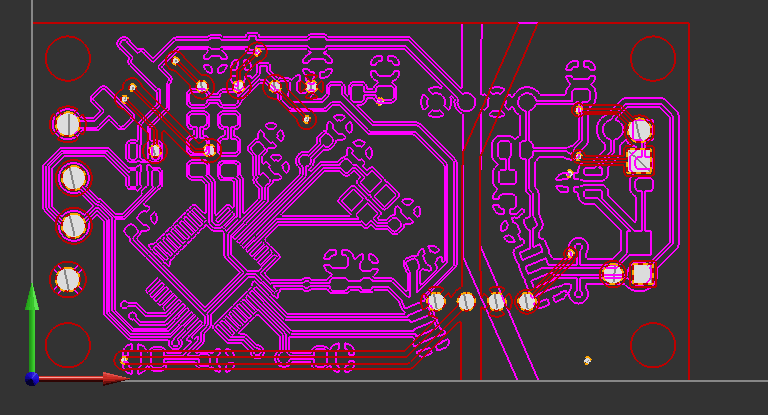768x415 pixels.
Task: Click the blue origin sphere of the axis gizmo
Action: [32, 379]
